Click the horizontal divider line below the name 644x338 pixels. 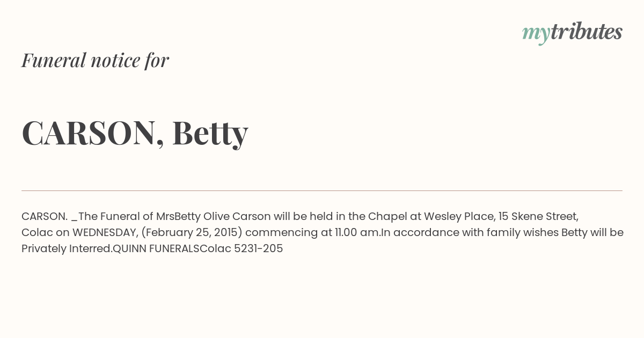click(x=322, y=190)
